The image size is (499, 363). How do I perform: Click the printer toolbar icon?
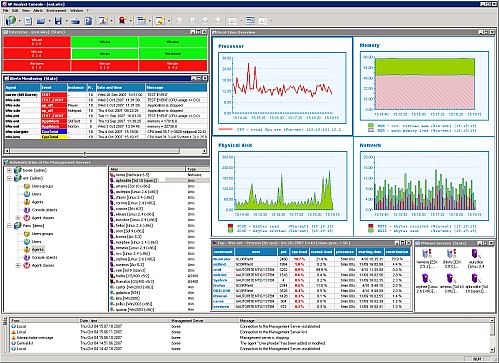click(75, 21)
